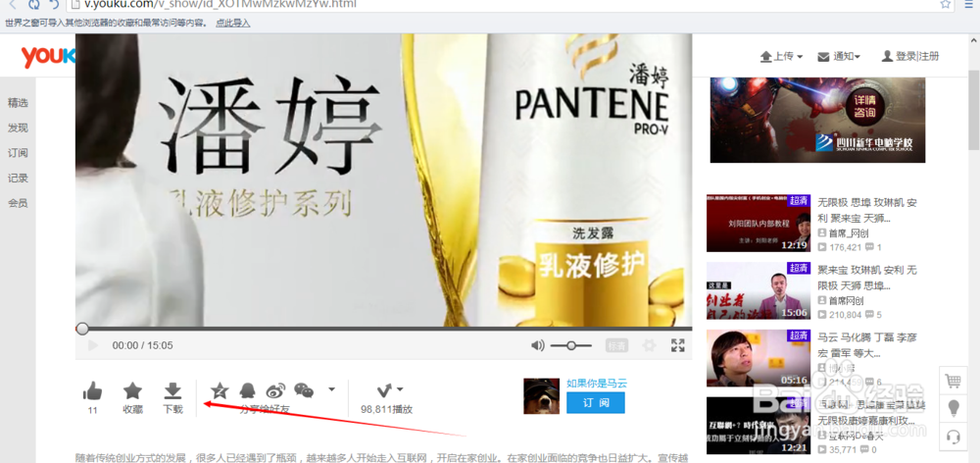Share via WeChat icon
Viewport: 980px width, 463px height.
[304, 391]
